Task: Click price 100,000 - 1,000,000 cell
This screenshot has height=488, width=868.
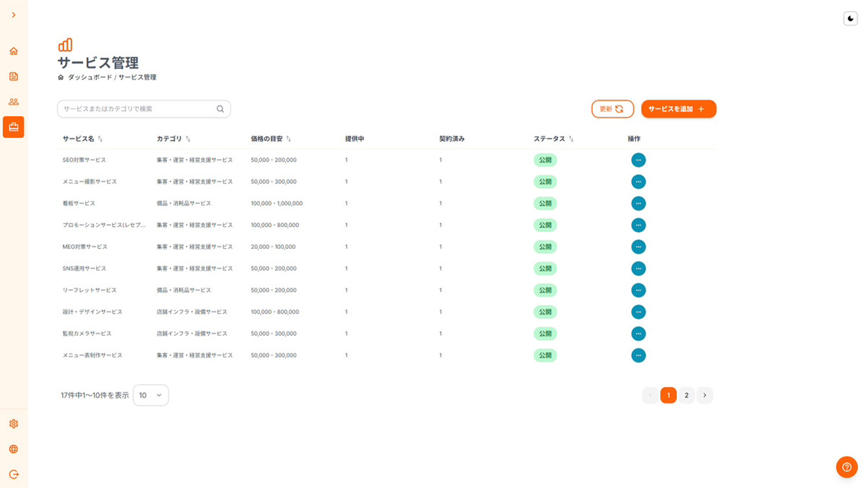Action: [277, 203]
